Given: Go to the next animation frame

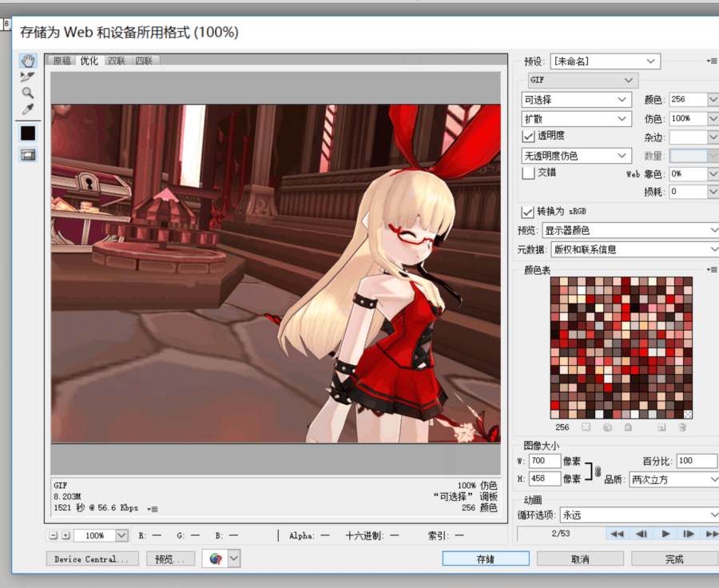Looking at the screenshot, I should tap(689, 534).
